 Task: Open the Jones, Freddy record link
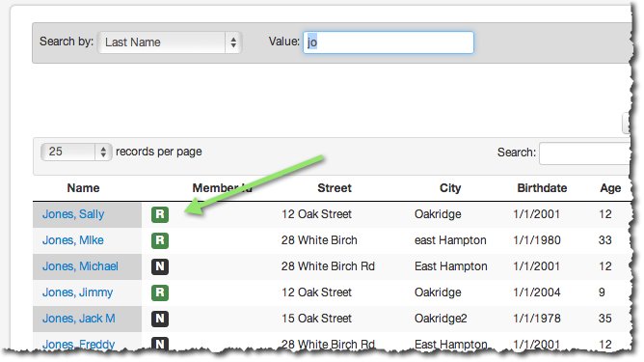pos(78,344)
